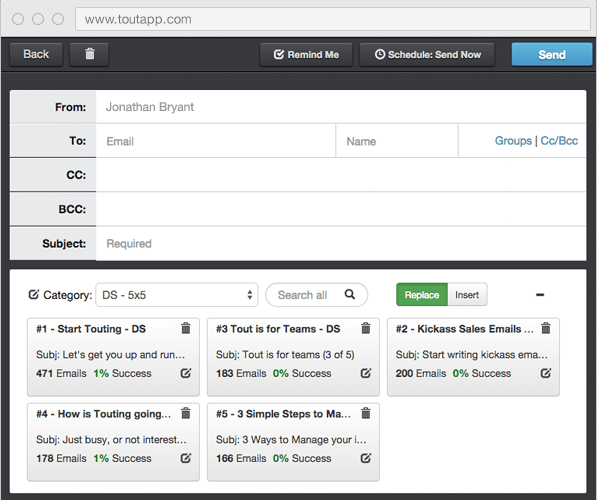
Task: Click into the BCC field
Action: (341, 209)
